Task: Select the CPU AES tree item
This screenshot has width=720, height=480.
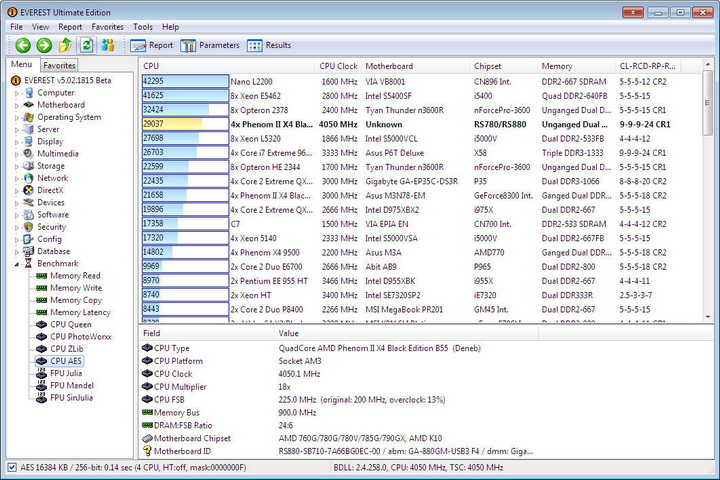Action: coord(66,361)
